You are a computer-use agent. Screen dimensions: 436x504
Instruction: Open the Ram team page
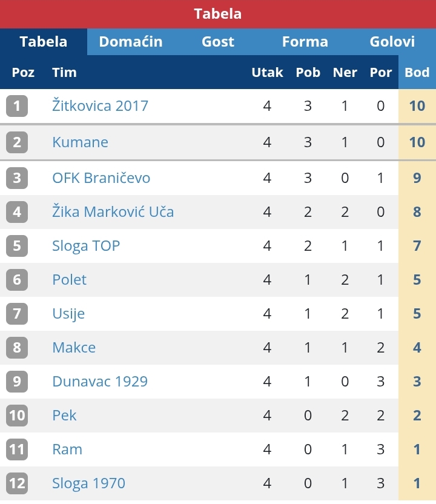click(x=67, y=449)
